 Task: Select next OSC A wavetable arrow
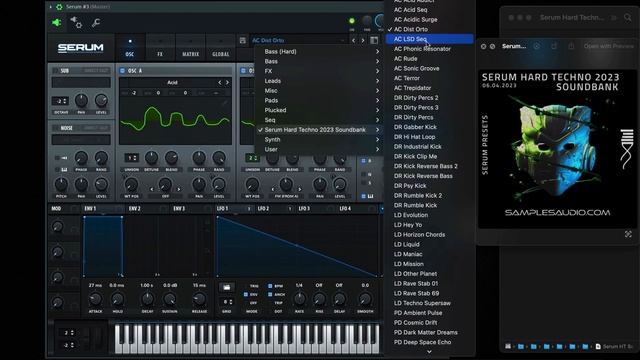pos(227,82)
